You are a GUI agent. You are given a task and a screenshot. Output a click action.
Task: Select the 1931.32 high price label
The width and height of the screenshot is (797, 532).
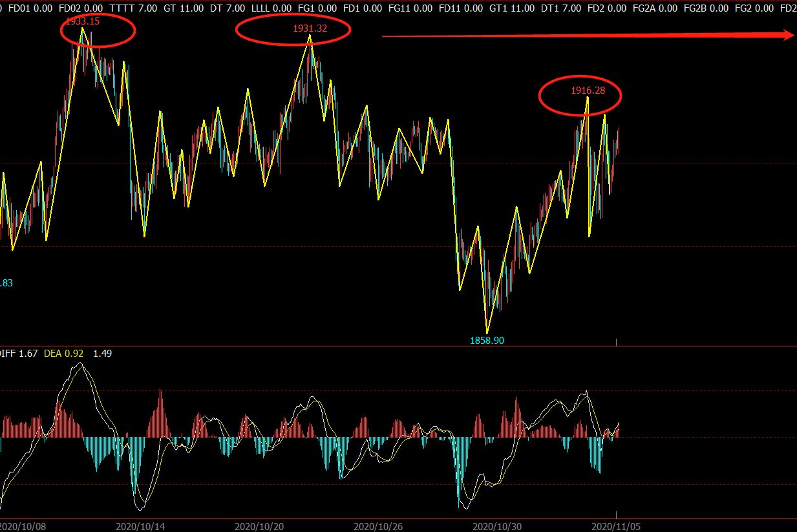[310, 28]
